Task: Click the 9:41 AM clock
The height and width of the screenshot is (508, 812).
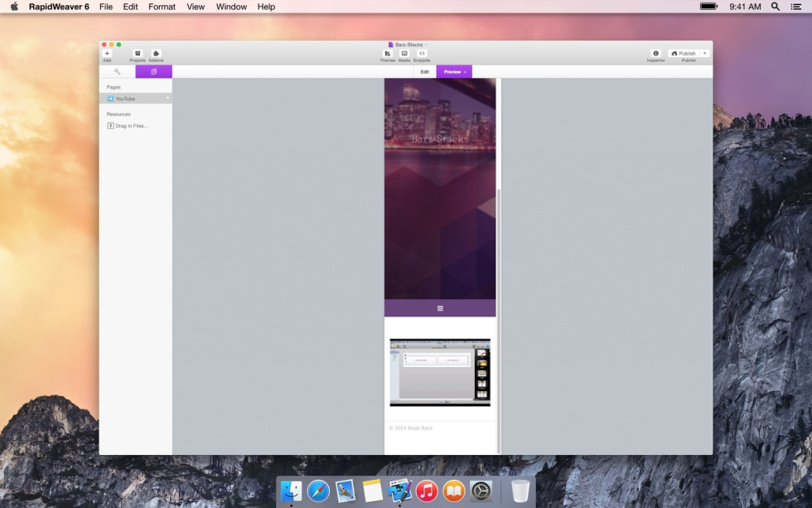Action: point(745,7)
